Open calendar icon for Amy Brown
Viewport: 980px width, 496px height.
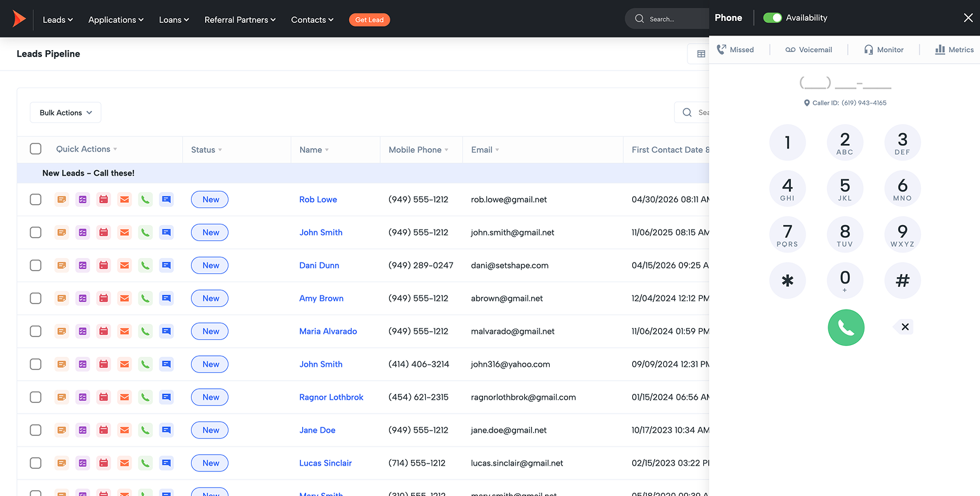pyautogui.click(x=103, y=298)
